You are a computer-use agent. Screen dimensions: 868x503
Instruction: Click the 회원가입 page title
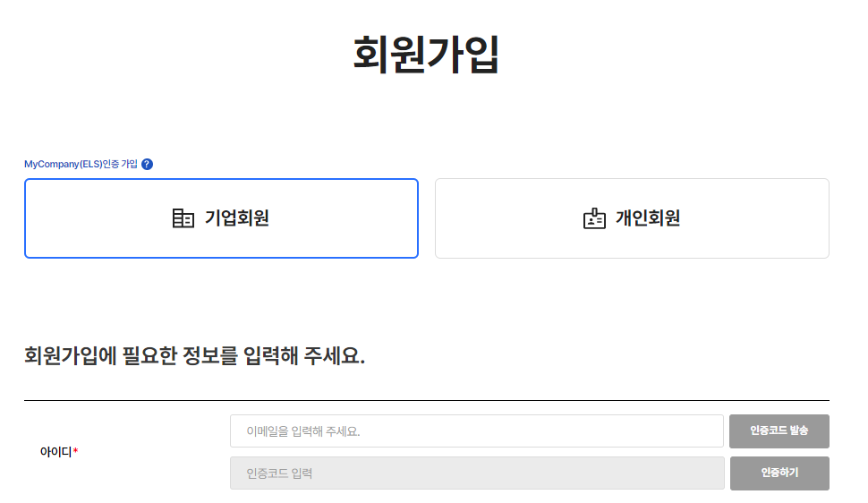[x=426, y=55]
